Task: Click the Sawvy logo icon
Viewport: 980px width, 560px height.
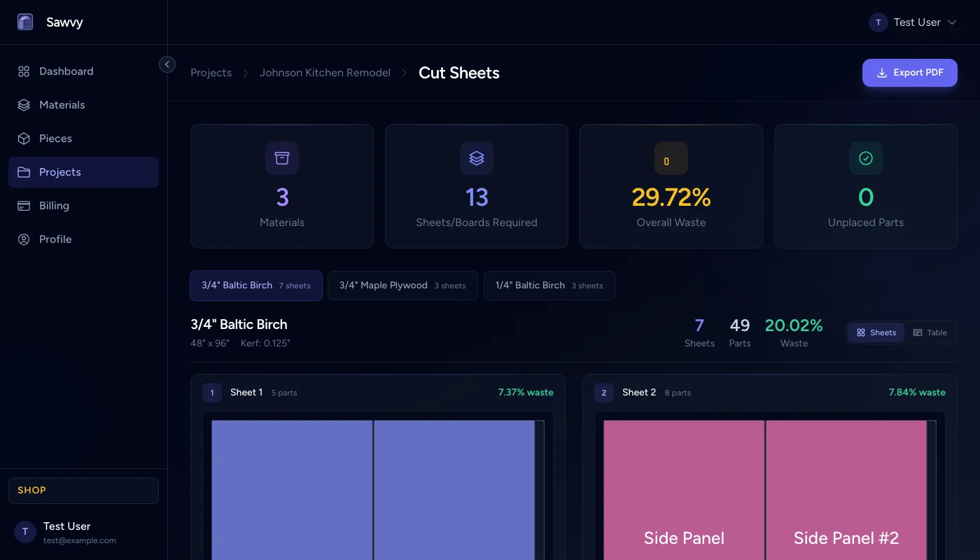Action: point(25,22)
